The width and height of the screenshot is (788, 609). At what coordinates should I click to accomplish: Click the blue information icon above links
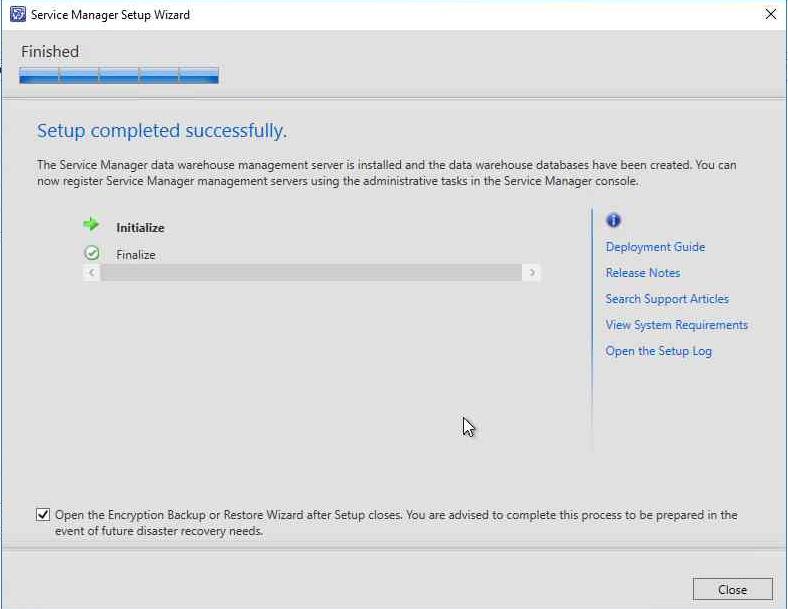coord(613,220)
